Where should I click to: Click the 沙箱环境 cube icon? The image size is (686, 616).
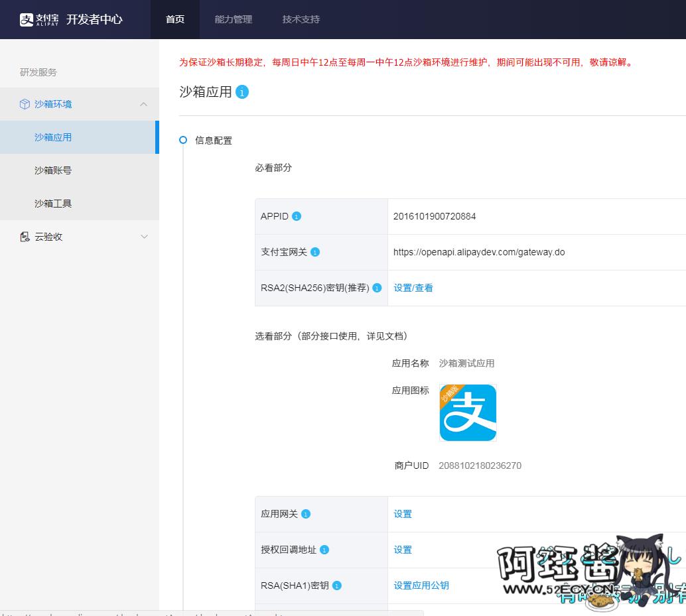25,104
